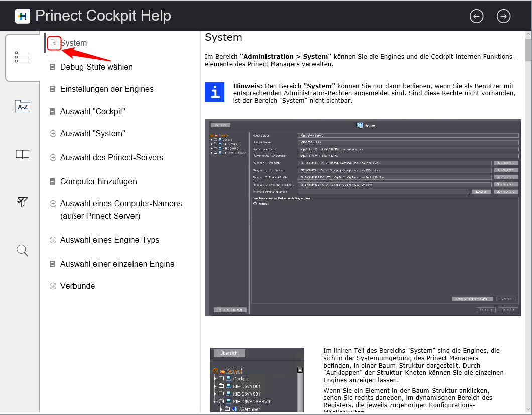The height and width of the screenshot is (415, 532).
Task: Open the text Auswahl "System"
Action: (x=93, y=134)
